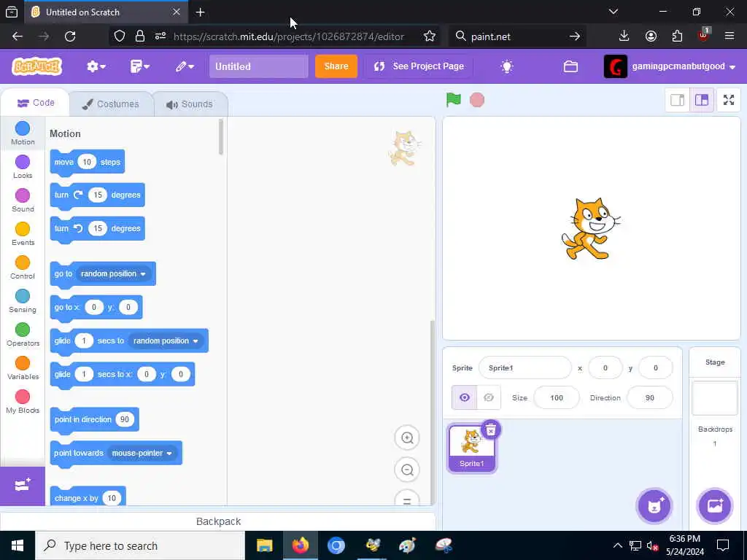
Task: Open File Explorer from taskbar
Action: click(264, 545)
